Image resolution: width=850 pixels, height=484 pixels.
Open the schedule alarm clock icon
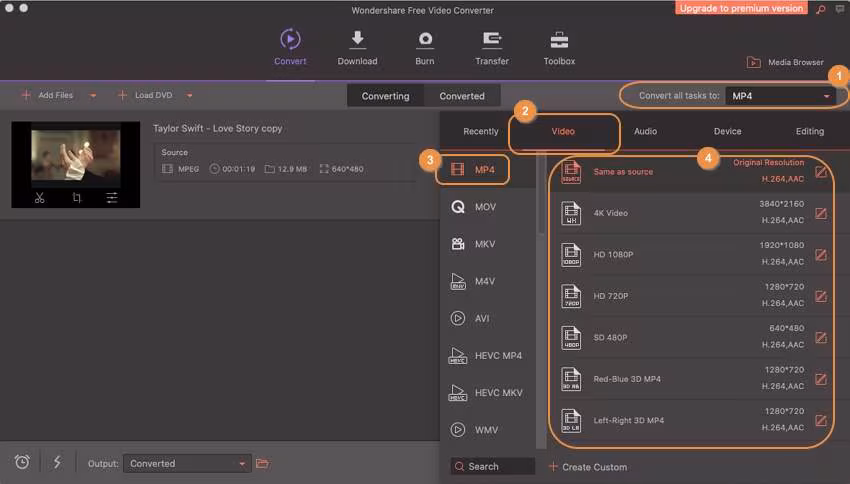point(22,462)
